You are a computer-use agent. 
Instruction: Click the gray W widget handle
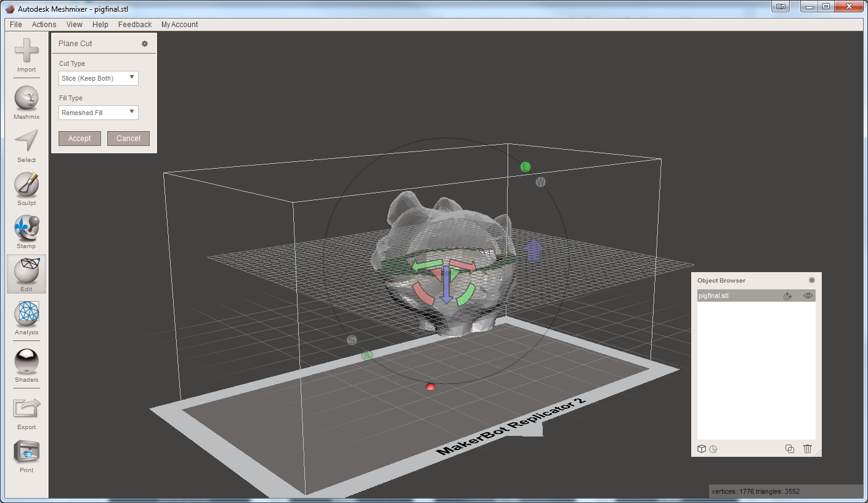[x=540, y=182]
